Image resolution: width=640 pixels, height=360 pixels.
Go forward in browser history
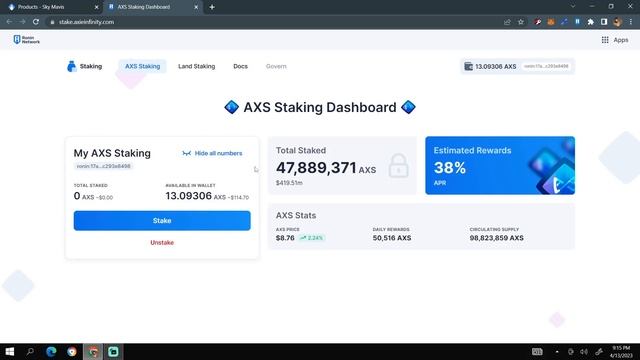click(22, 22)
